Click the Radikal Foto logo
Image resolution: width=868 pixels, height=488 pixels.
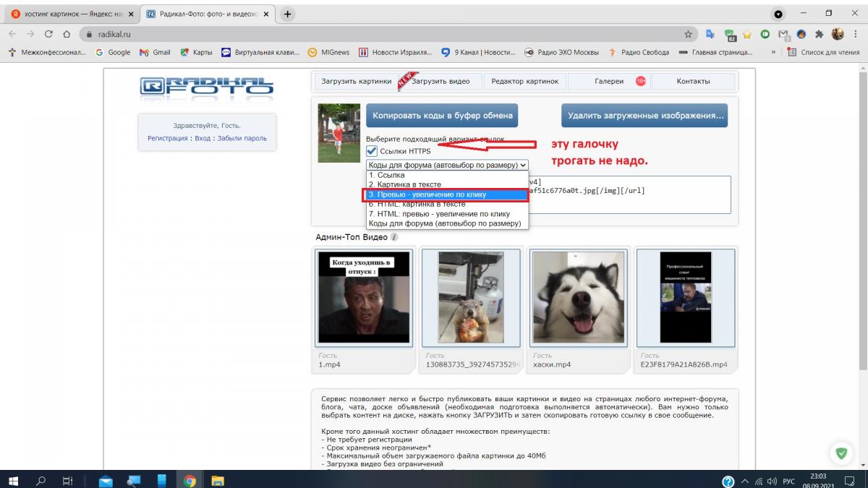tap(207, 86)
